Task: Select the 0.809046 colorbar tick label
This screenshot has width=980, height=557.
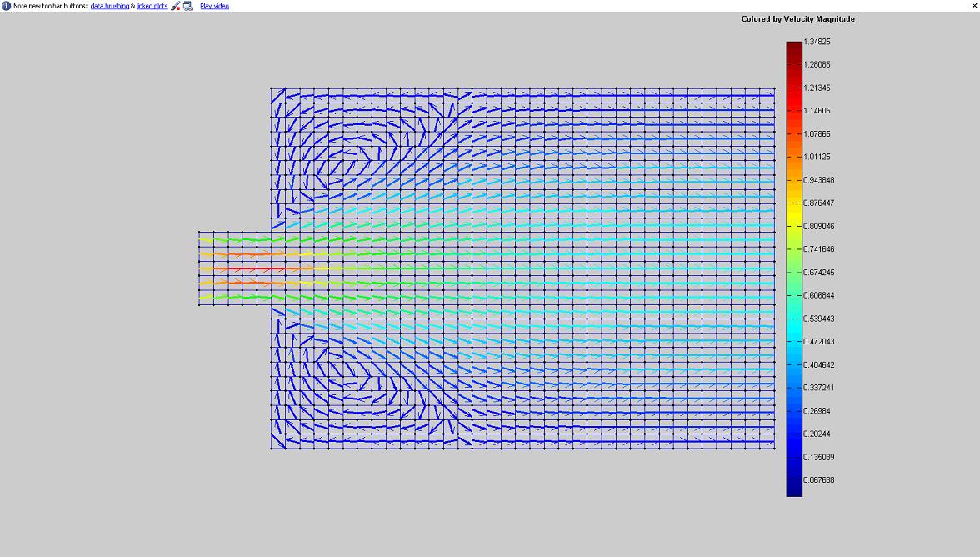Action: pyautogui.click(x=818, y=226)
